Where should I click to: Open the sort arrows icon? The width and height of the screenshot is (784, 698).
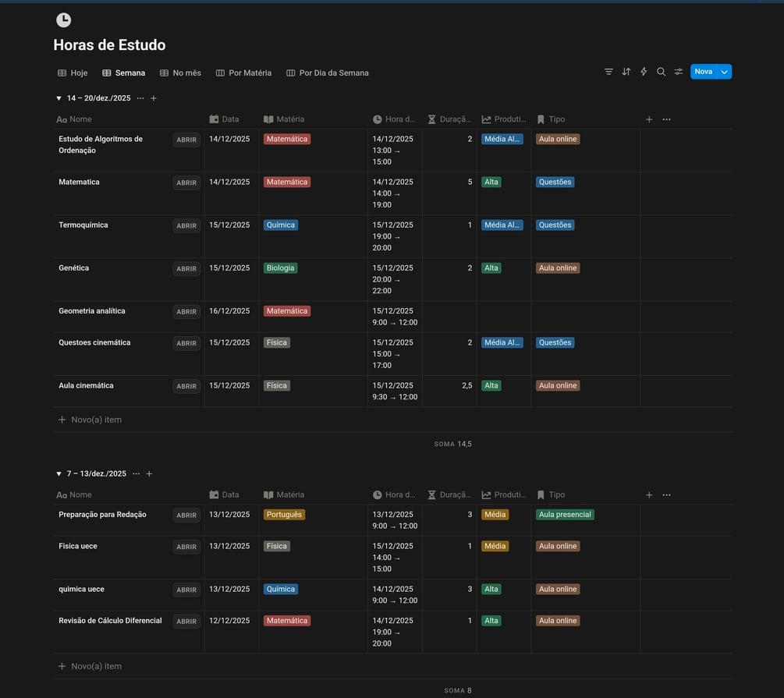[x=626, y=72]
